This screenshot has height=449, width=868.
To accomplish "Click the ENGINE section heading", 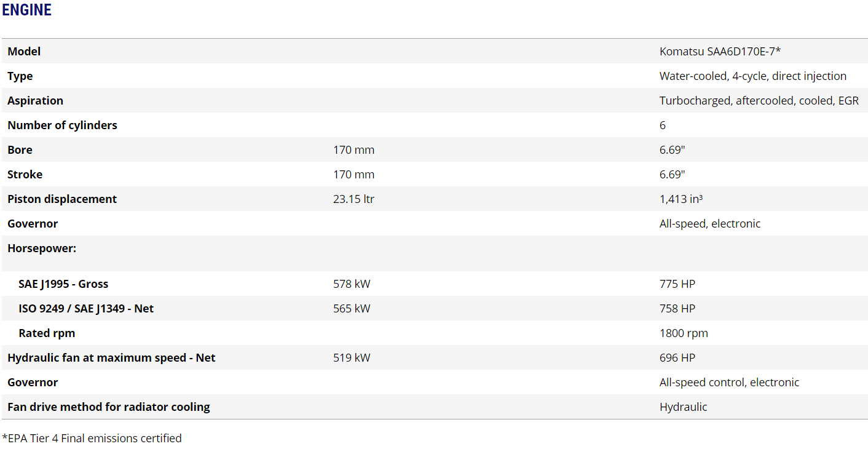I will tap(26, 10).
